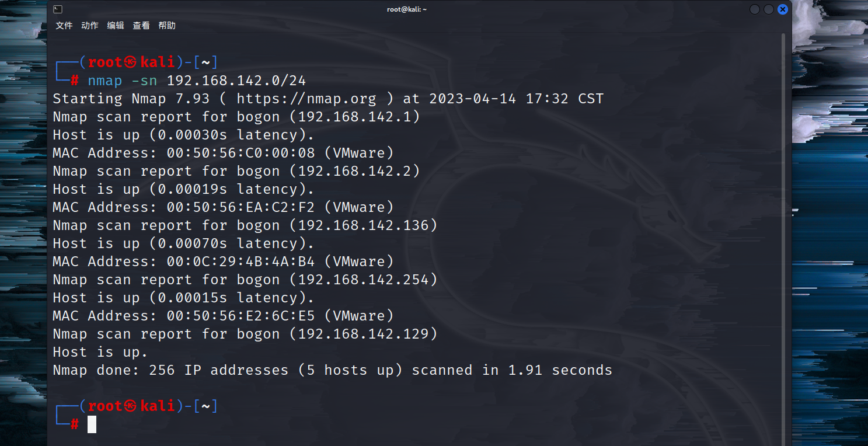Maximize the terminal window
Image resolution: width=868 pixels, height=446 pixels.
coord(769,9)
